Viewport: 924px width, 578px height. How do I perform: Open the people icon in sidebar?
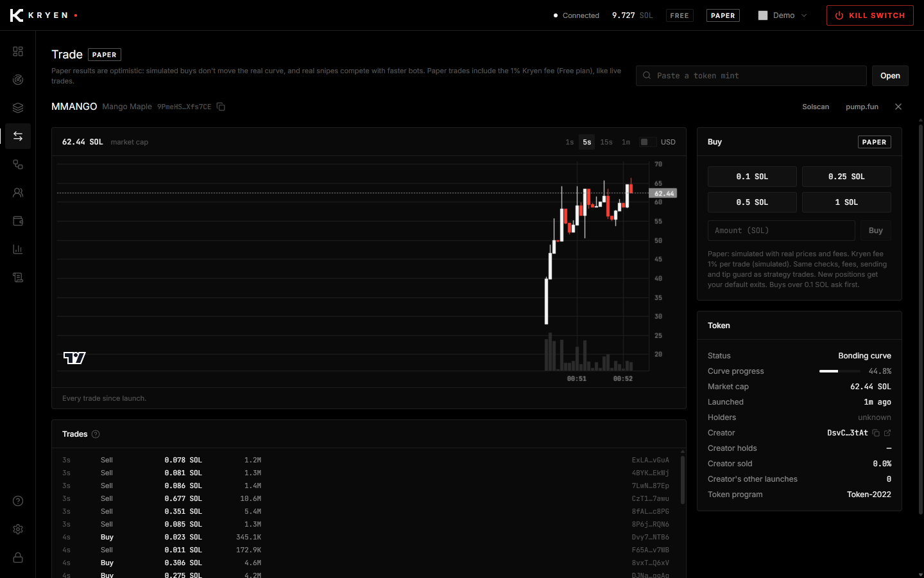18,193
